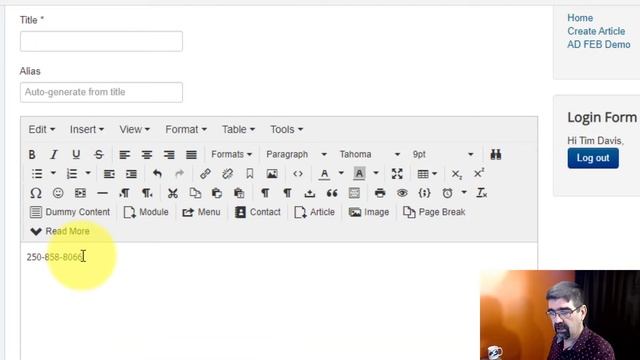Redo last action
Viewport: 640px width, 360px height.
click(179, 174)
